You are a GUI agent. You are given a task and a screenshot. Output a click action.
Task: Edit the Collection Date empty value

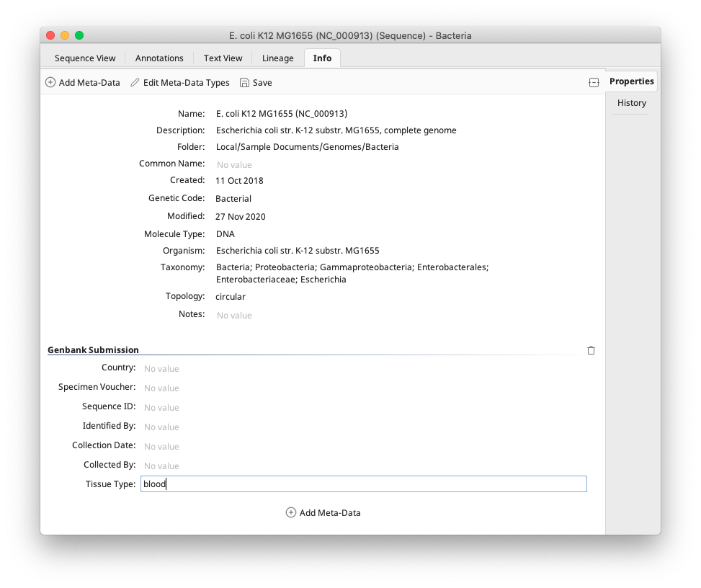pyautogui.click(x=161, y=446)
